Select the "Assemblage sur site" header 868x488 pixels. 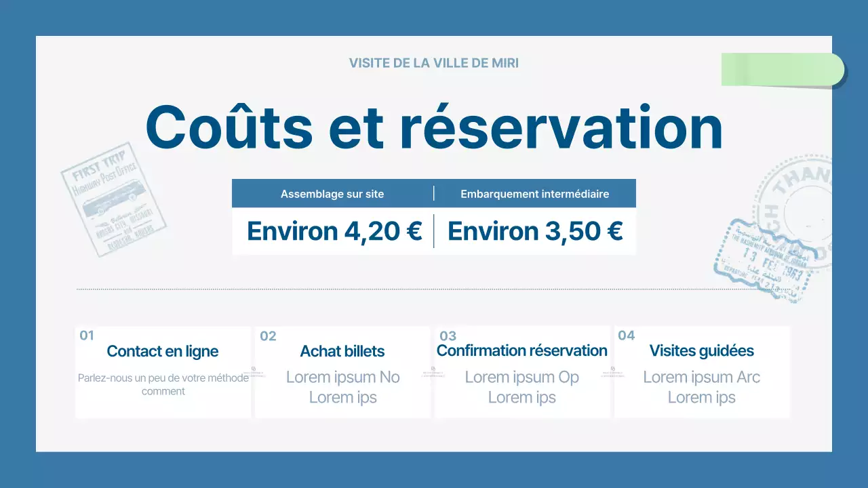332,194
